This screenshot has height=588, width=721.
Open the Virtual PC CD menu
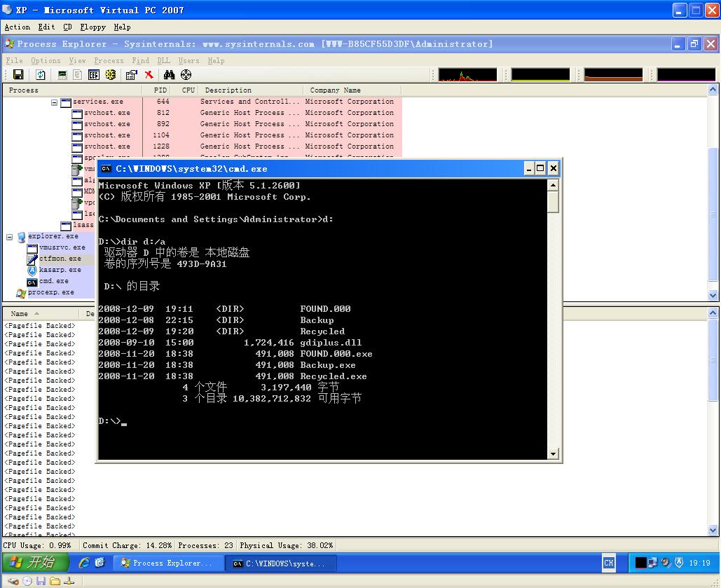tap(67, 27)
